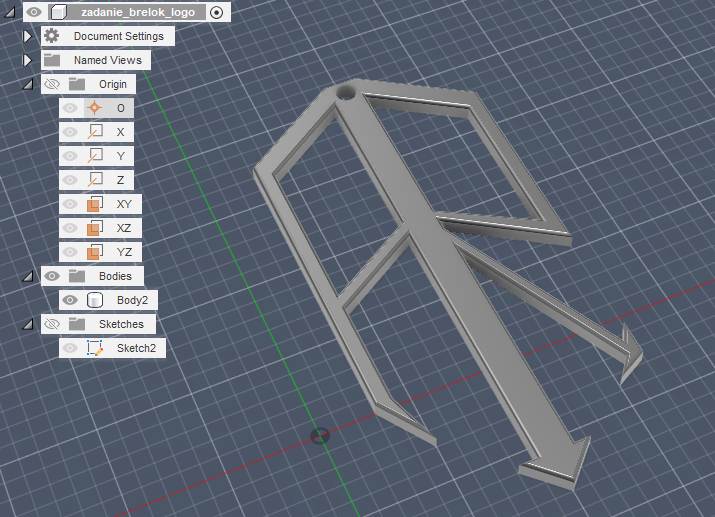Select the Document Settings label
The image size is (715, 517).
(x=119, y=36)
